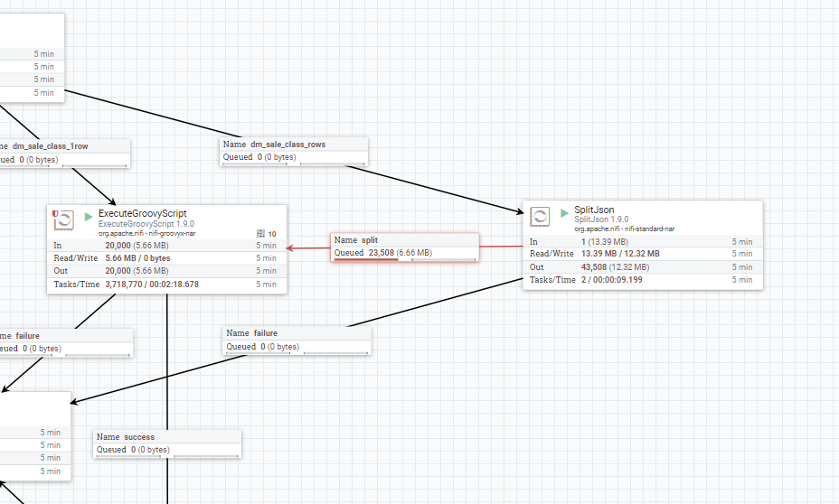Viewport: 839px width, 504px height.
Task: Click SplitJson Tasks/Time 2 / 00:00:09.199
Action: (611, 279)
